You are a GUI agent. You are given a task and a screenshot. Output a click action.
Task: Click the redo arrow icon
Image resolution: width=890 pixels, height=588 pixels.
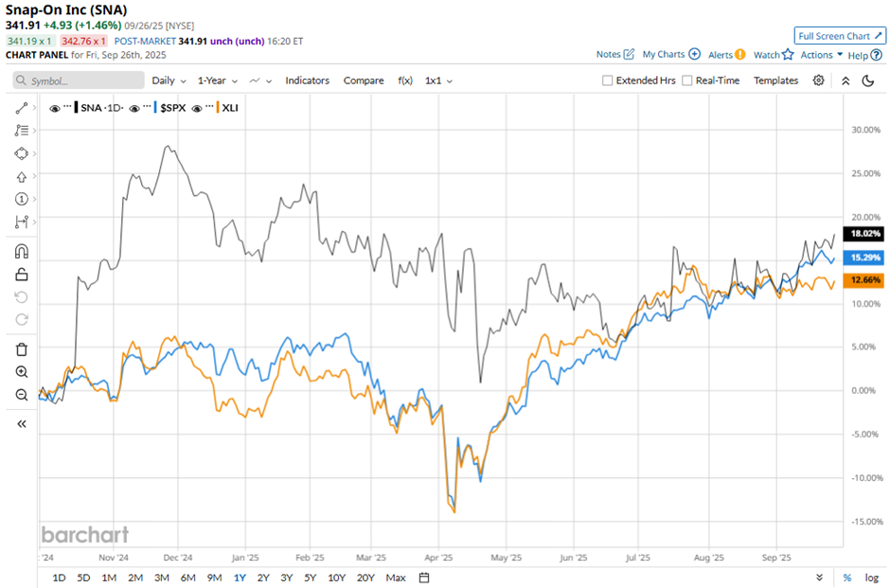pos(21,319)
